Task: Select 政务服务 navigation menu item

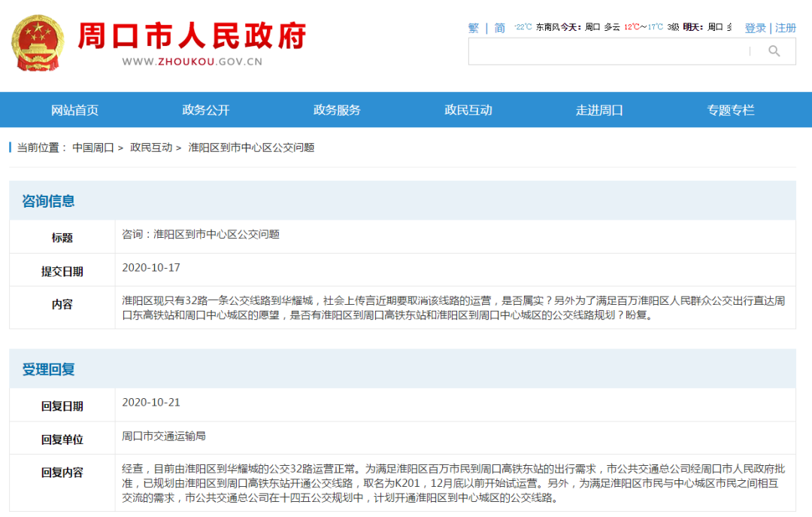Action: 337,110
